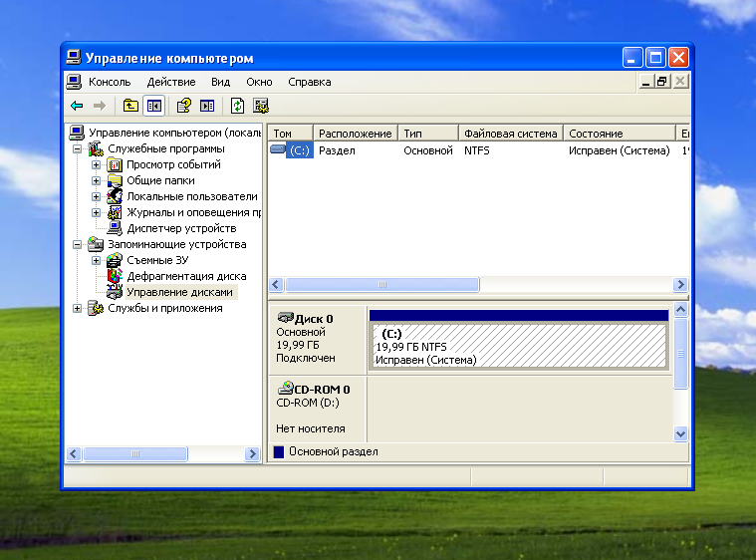Viewport: 756px width, 560px height.
Task: Sort by the Состояние column header
Action: click(620, 134)
